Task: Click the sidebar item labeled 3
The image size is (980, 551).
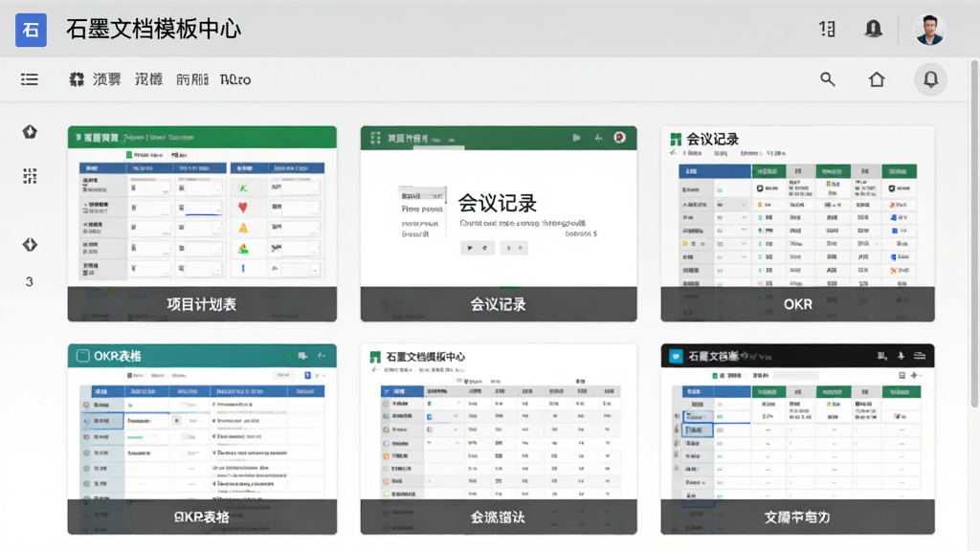Action: 29,282
